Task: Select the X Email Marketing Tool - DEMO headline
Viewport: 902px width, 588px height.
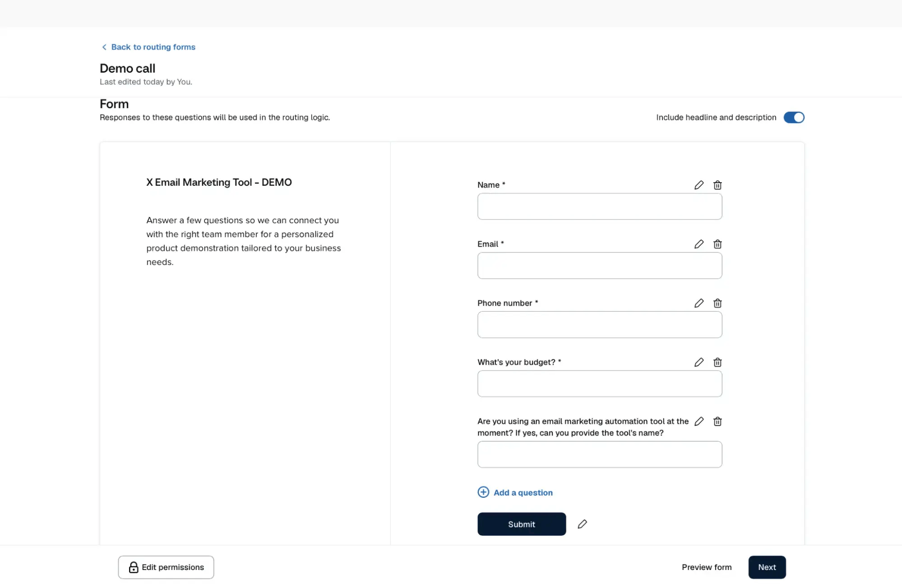Action: 219,182
